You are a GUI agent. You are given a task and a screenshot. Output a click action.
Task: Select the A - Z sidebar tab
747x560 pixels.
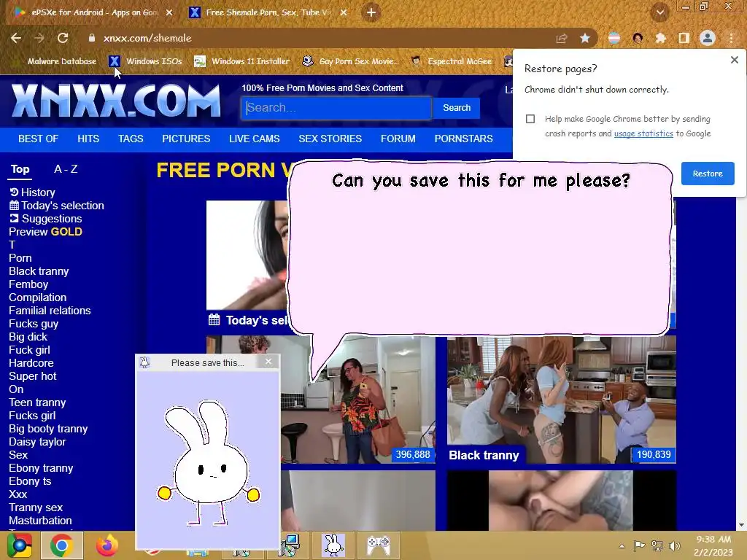[x=66, y=169]
